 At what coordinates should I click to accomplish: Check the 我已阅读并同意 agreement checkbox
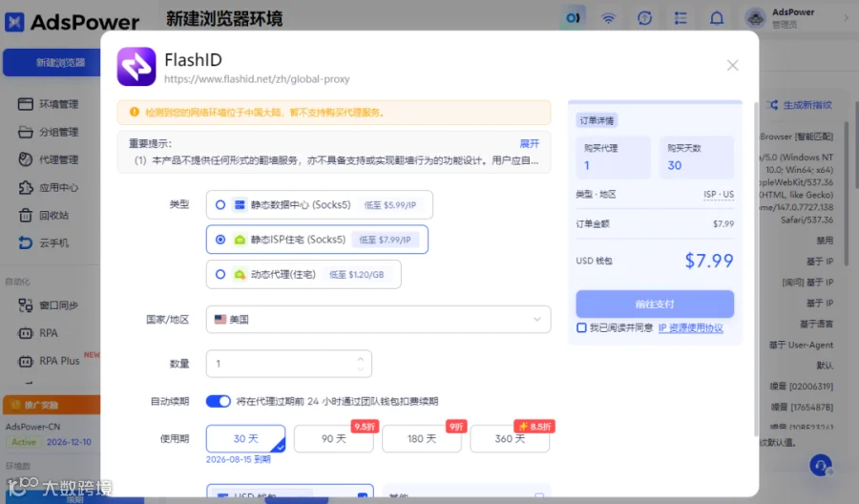(582, 327)
